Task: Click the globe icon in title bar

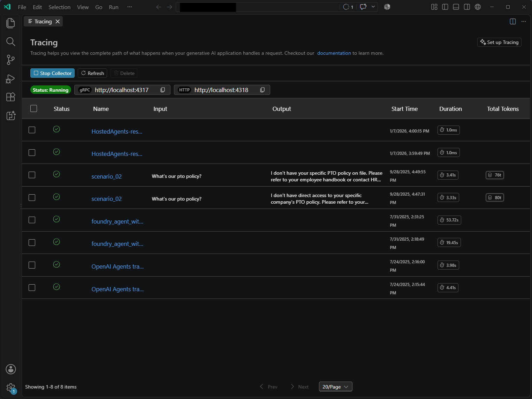Action: click(478, 7)
